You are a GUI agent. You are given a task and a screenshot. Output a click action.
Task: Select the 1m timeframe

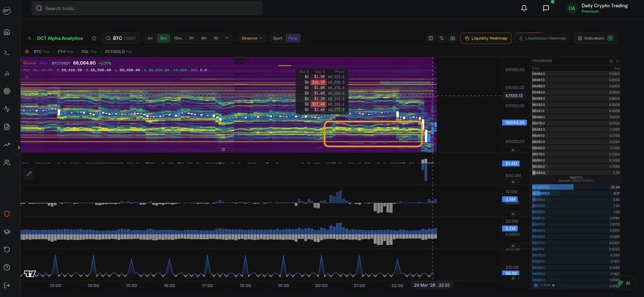point(150,38)
